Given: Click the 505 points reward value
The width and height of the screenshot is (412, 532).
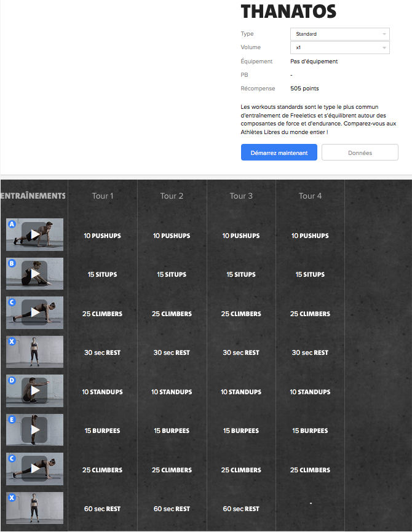Looking at the screenshot, I should pos(304,88).
